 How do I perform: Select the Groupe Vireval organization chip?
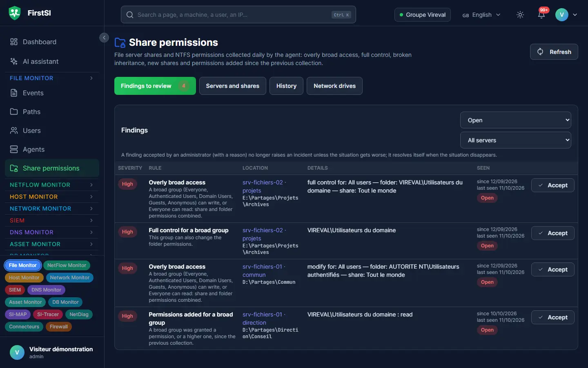(x=423, y=15)
